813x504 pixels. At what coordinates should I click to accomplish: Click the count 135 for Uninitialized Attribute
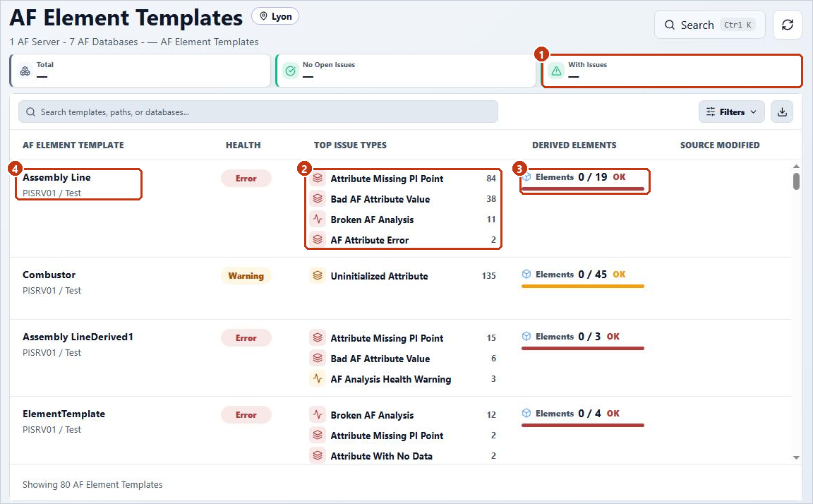tap(488, 276)
